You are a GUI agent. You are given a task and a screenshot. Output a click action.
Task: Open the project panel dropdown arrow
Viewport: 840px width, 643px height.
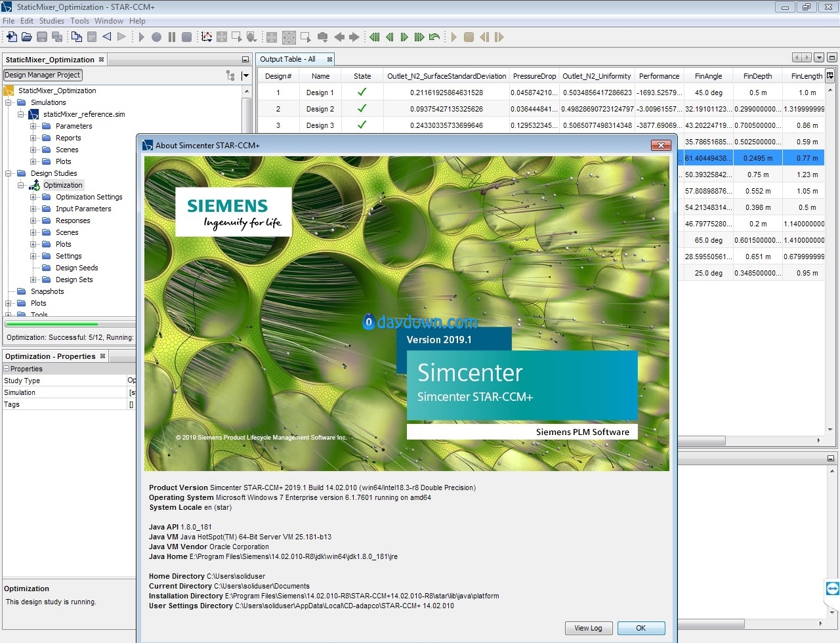[245, 75]
